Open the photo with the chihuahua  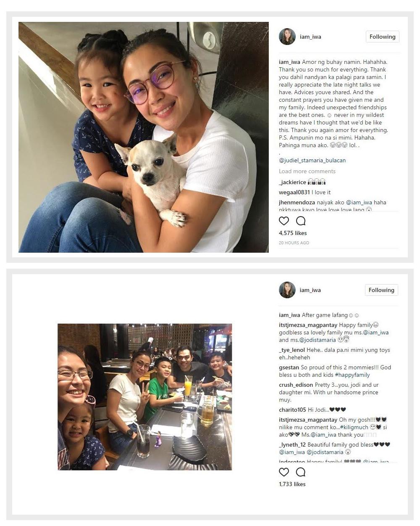coord(144,137)
